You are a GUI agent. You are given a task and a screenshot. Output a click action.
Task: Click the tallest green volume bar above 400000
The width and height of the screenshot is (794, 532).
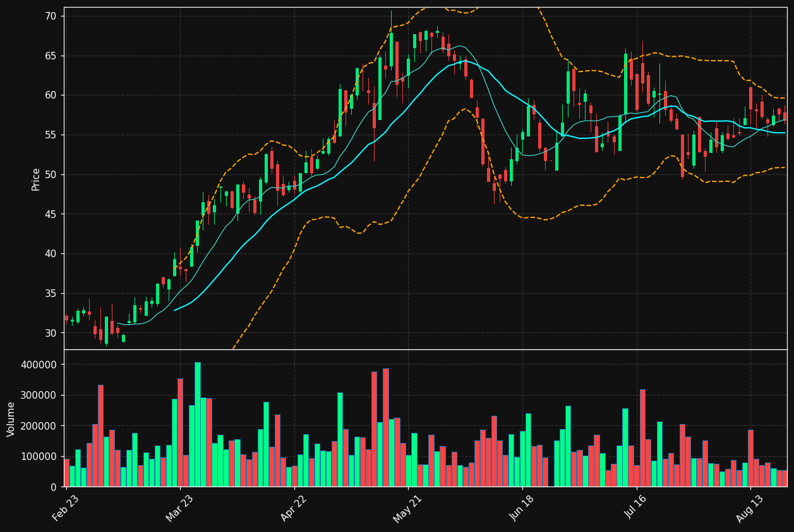[198, 425]
